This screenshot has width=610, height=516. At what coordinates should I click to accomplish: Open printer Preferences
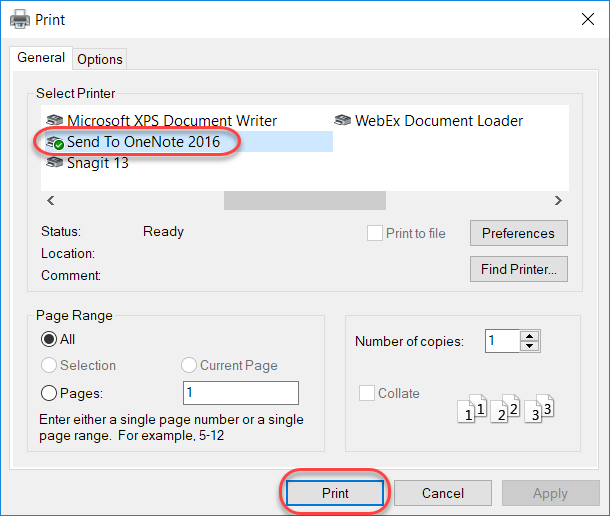(518, 233)
